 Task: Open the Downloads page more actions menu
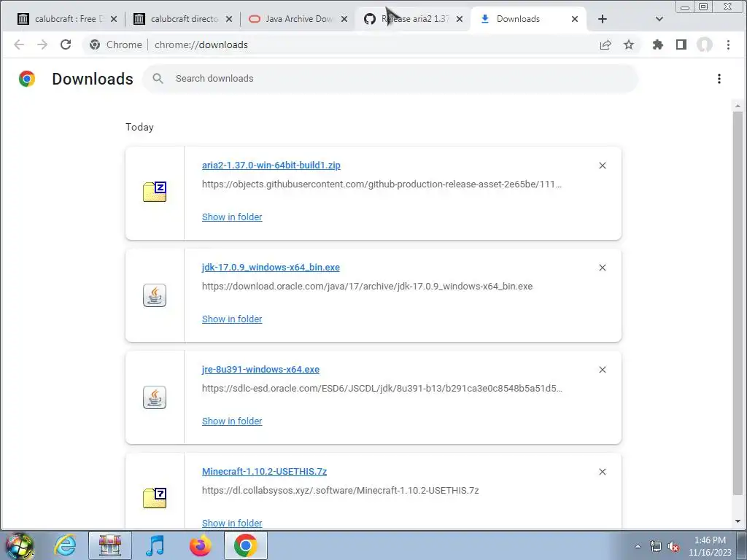719,79
